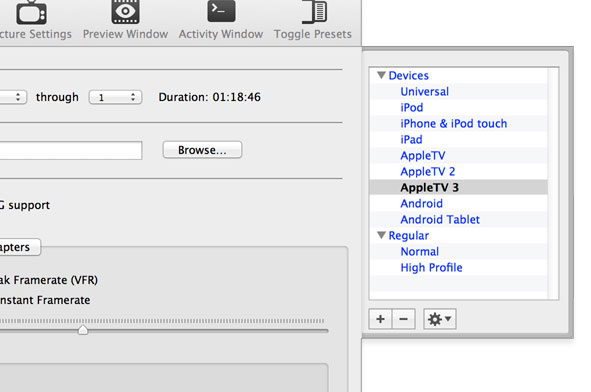
Task: Click the Browse... button
Action: 202,150
